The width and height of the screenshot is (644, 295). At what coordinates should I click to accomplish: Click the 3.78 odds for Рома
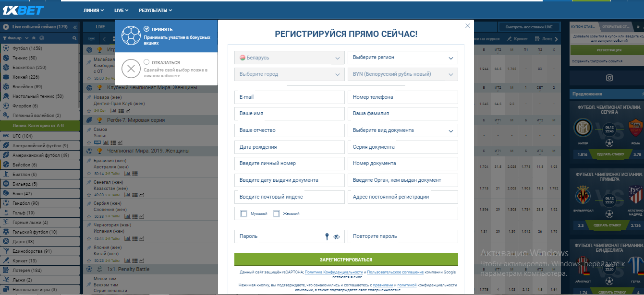[x=637, y=154]
